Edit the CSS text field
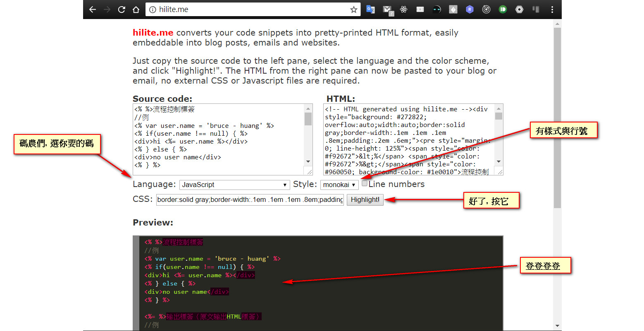The height and width of the screenshot is (331, 644). (x=250, y=199)
